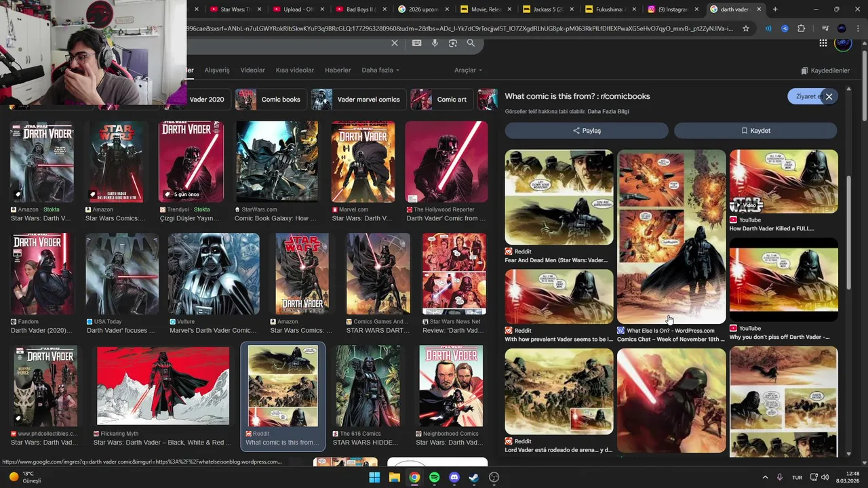Viewport: 868px width, 488px height.
Task: Switch to the Upload YouTube tab
Action: (298, 9)
